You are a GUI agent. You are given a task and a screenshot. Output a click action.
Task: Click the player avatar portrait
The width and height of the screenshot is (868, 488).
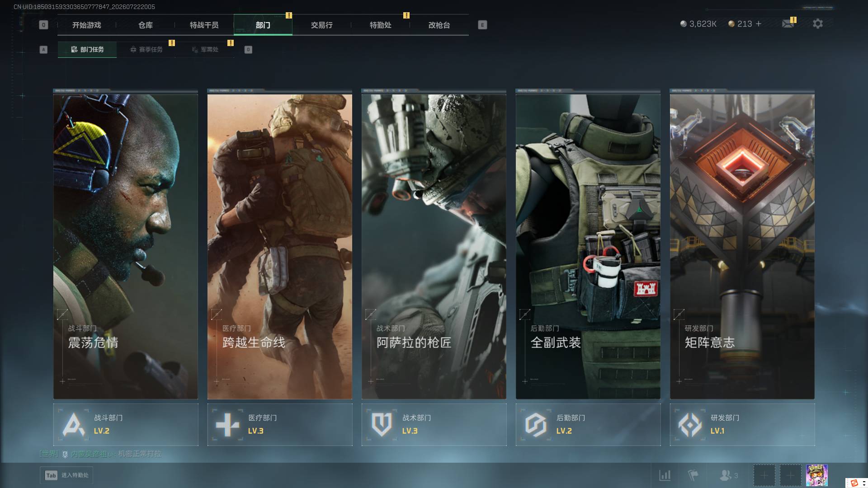[x=817, y=475]
